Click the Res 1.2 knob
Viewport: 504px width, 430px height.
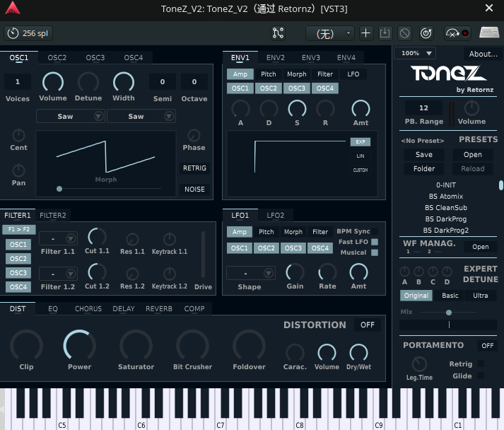point(132,274)
